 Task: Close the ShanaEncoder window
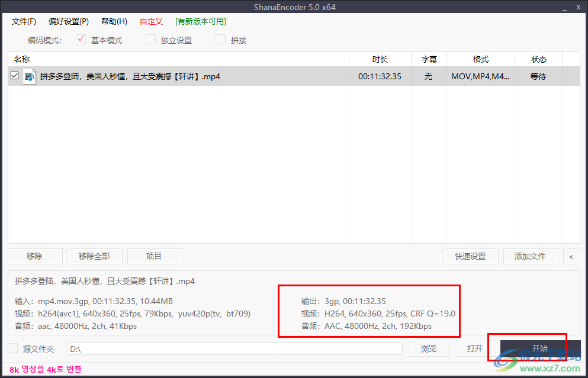[x=579, y=7]
